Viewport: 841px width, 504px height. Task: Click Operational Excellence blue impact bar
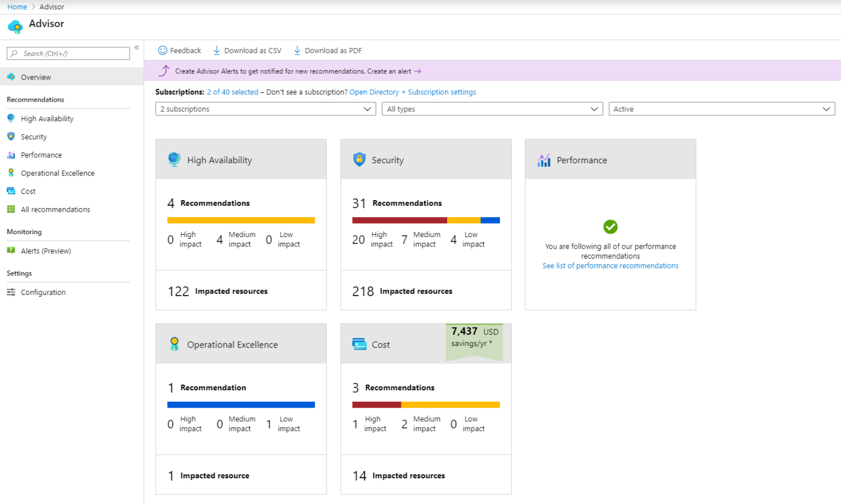pyautogui.click(x=241, y=405)
